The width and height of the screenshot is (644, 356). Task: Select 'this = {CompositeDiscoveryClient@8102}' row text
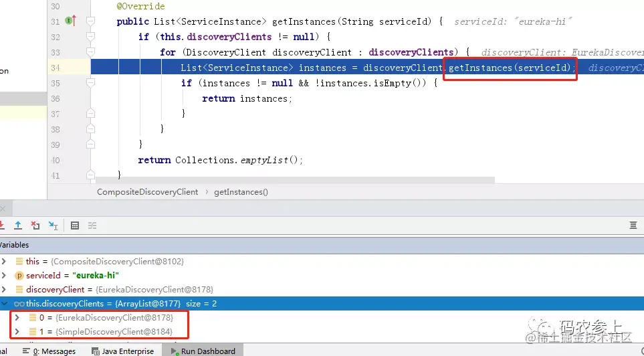click(x=105, y=262)
